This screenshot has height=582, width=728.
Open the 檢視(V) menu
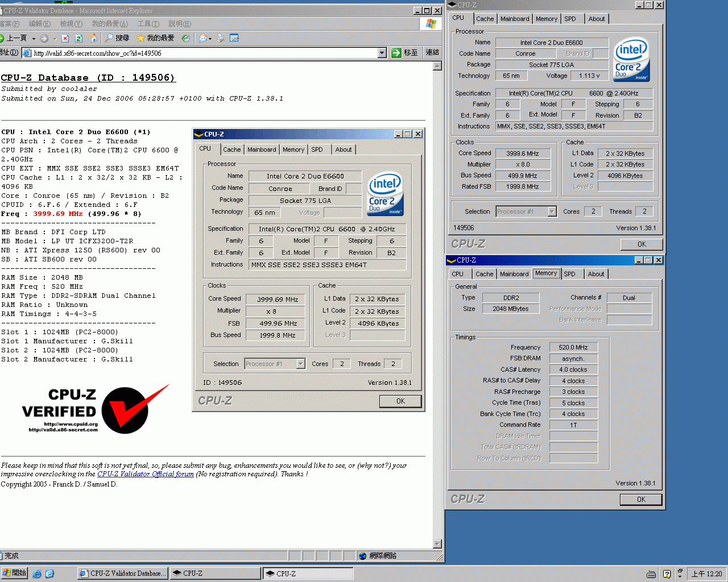coord(71,24)
